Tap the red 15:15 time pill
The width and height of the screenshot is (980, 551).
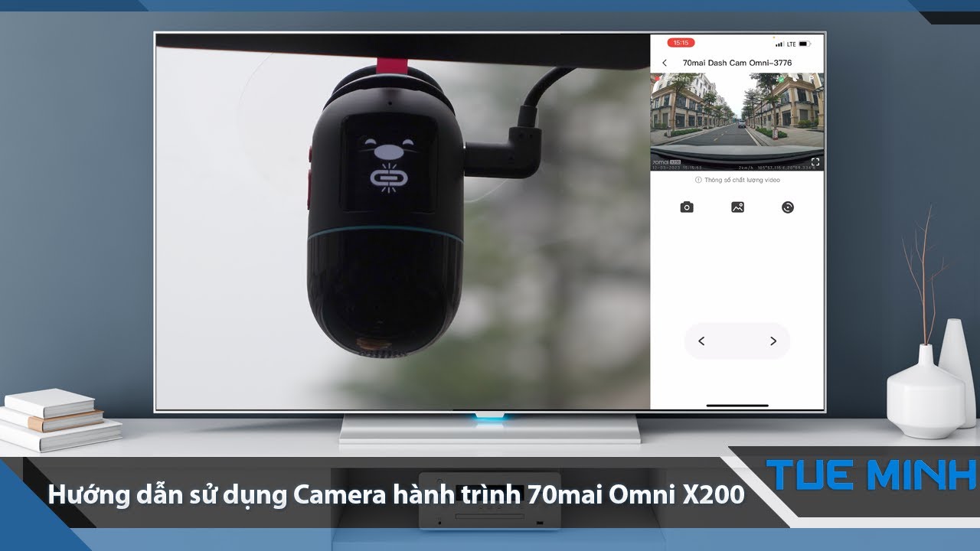click(x=681, y=43)
